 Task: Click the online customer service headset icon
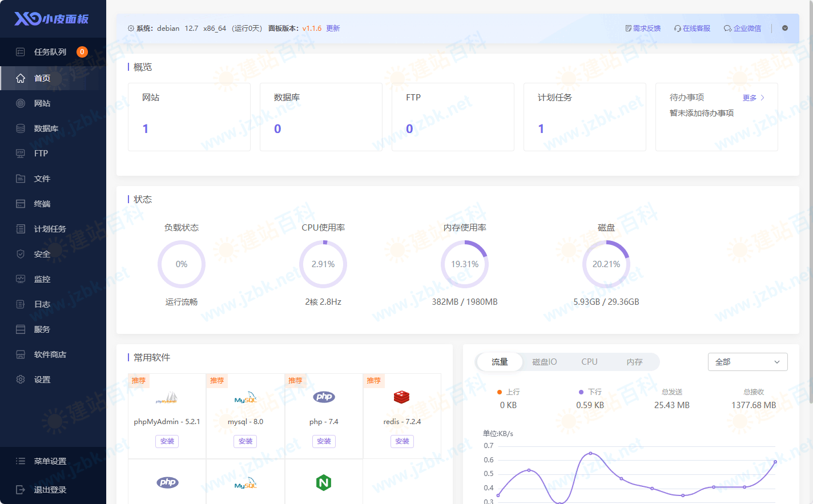pos(677,29)
